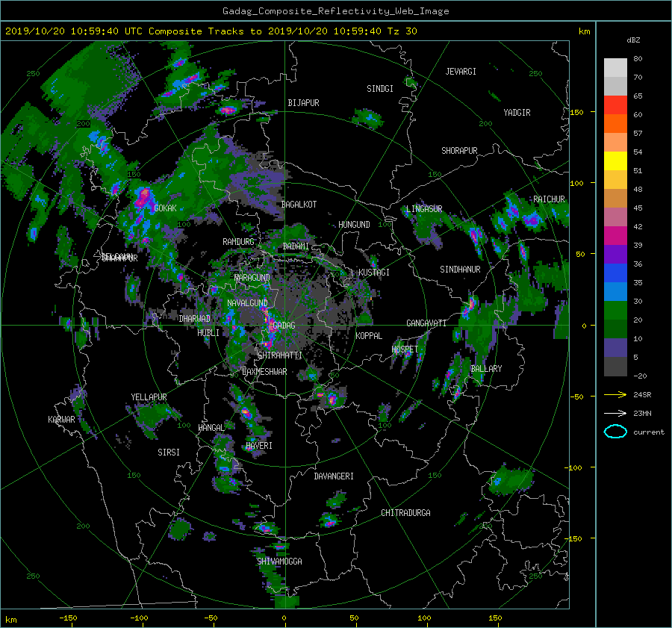Click the cyan current ellipse legend icon
Viewport: 672px width, 628px height.
click(615, 432)
